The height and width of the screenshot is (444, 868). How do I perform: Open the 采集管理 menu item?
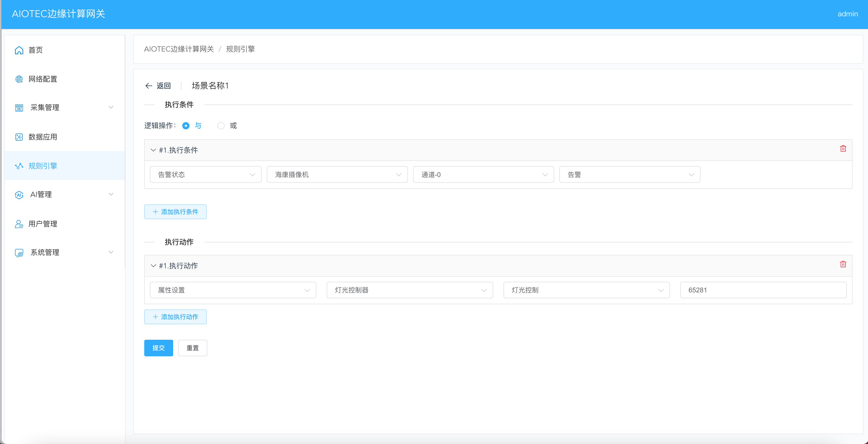pyautogui.click(x=65, y=108)
